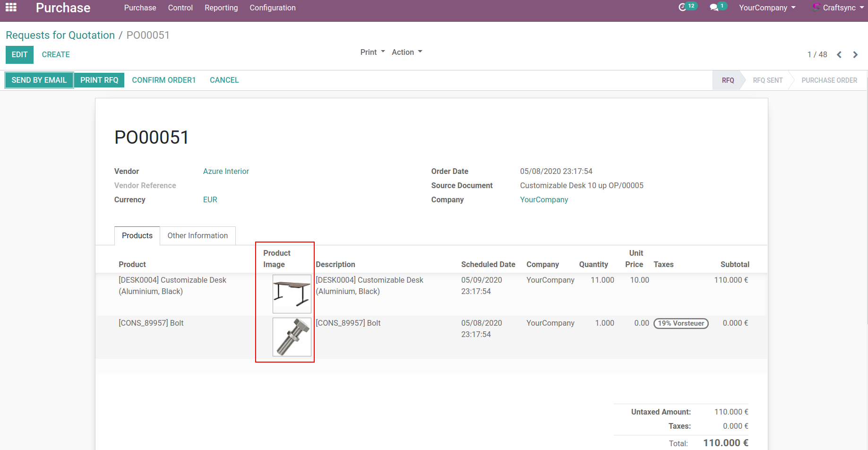Viewport: 868px width, 450px height.
Task: Click the Bolt product image thumbnail
Action: [x=292, y=337]
